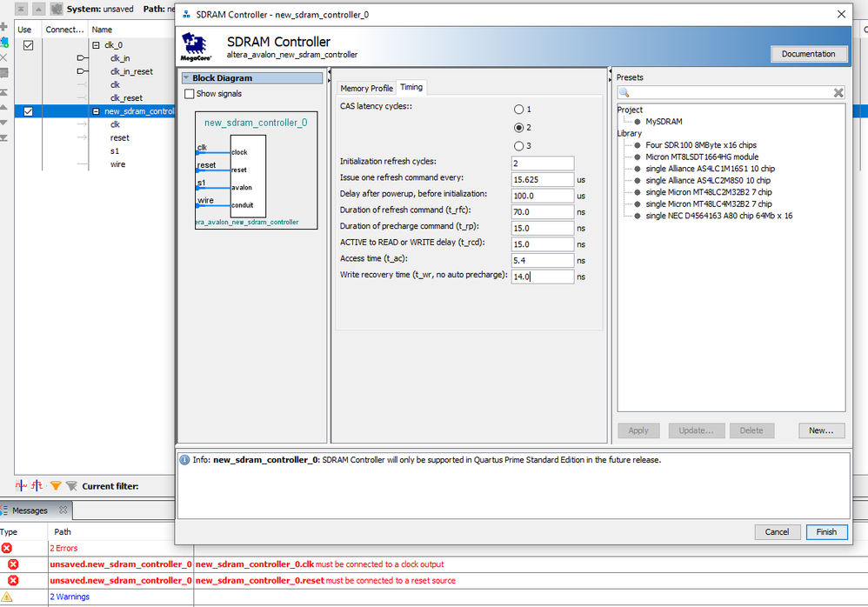This screenshot has width=868, height=607.
Task: Select the Messages tab
Action: click(30, 510)
